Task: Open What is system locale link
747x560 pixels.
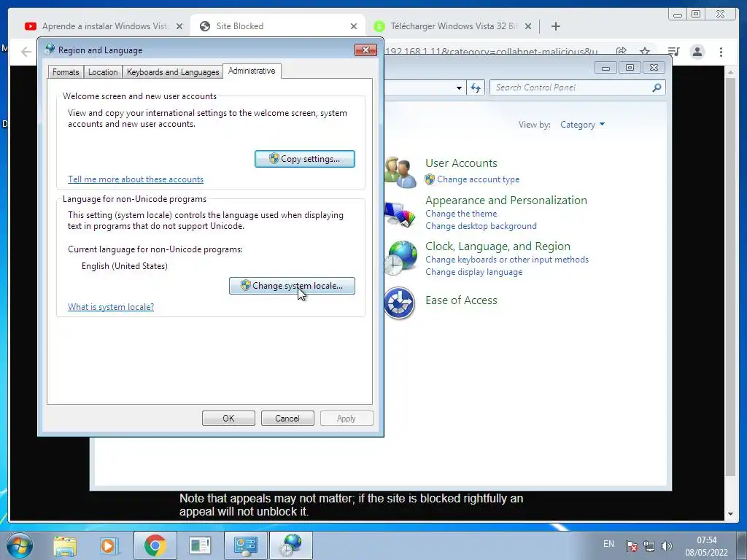Action: click(111, 307)
